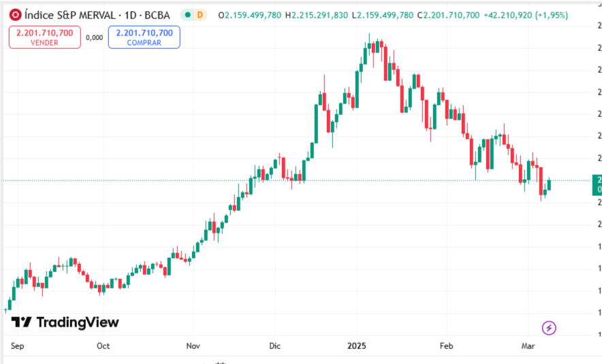
Task: Click the high price H2.215.291,830
Action: tap(317, 16)
